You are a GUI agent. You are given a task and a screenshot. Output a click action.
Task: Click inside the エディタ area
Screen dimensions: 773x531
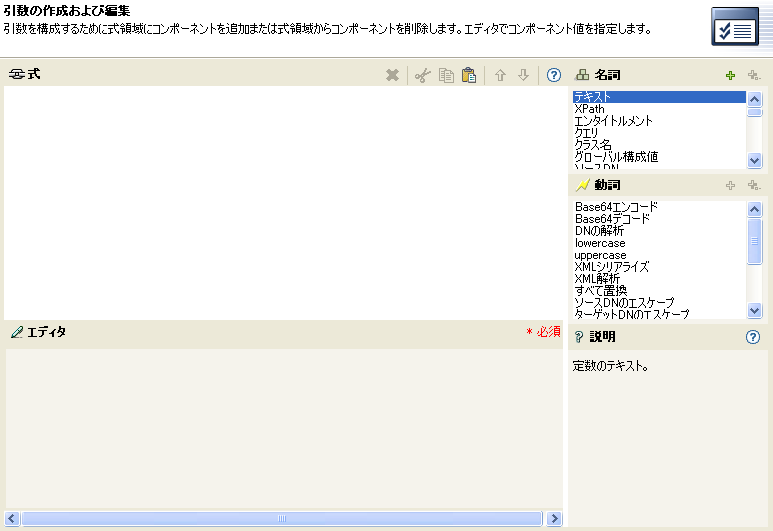(x=284, y=429)
